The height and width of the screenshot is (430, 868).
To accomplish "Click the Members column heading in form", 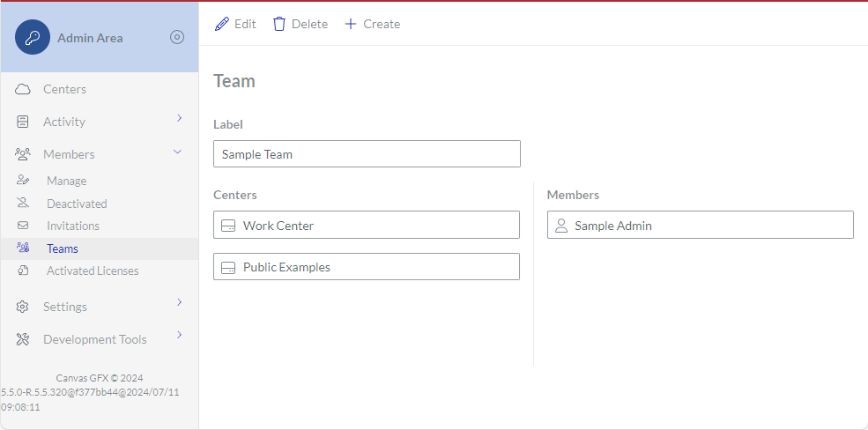I will [573, 195].
